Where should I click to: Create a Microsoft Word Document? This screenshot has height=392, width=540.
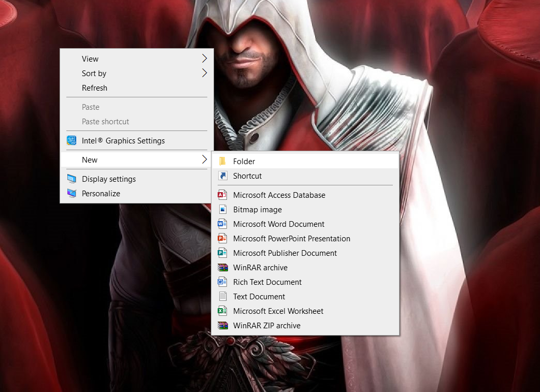[305, 224]
